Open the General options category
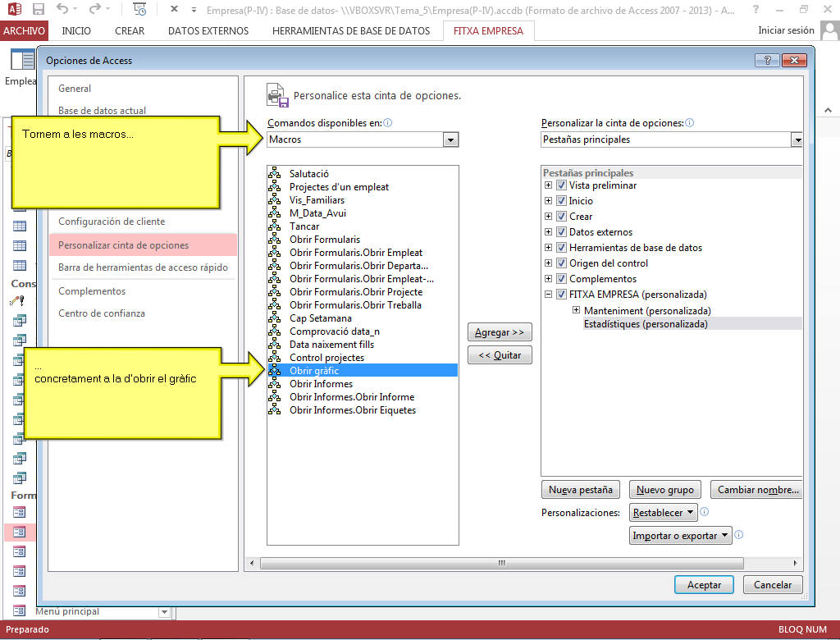The width and height of the screenshot is (840, 640). click(143, 89)
